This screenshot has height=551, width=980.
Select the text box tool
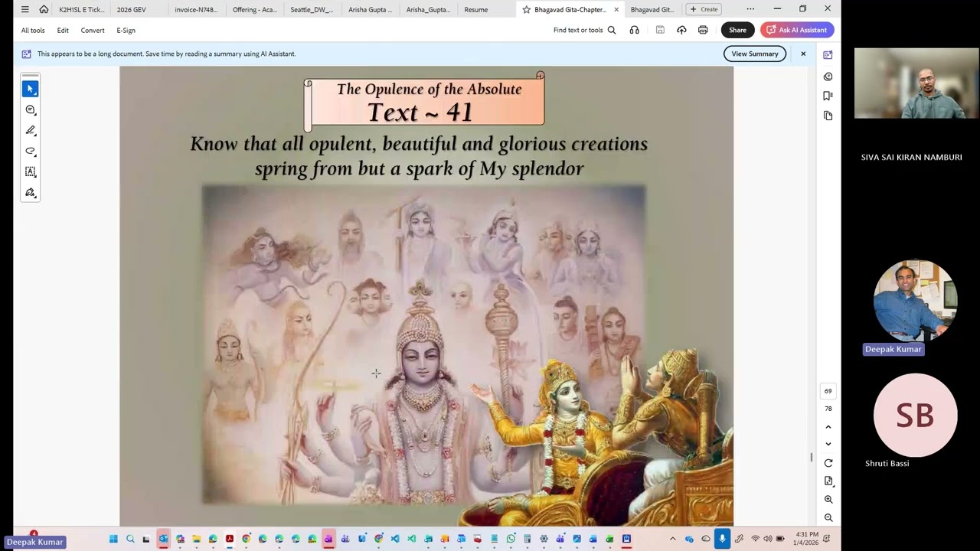[x=31, y=171]
